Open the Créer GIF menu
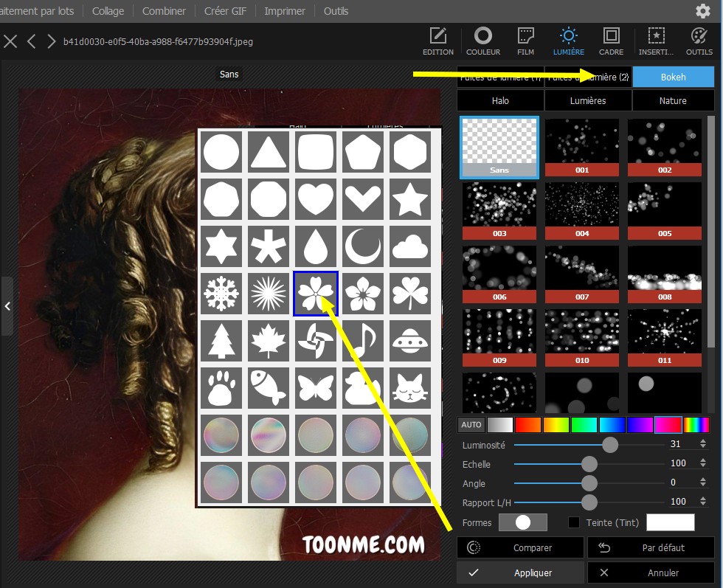 [x=225, y=11]
